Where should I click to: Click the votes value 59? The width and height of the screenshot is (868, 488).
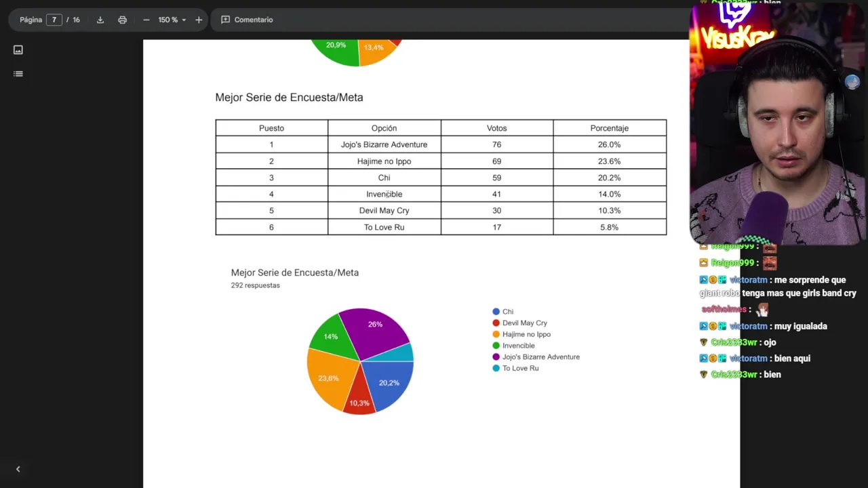[496, 178]
